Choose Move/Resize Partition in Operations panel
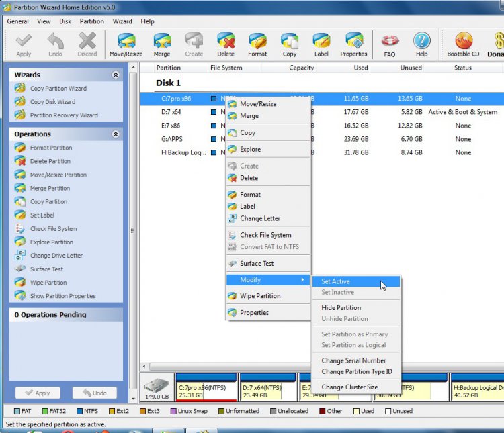Viewport: 504px width, 433px height. (x=58, y=175)
